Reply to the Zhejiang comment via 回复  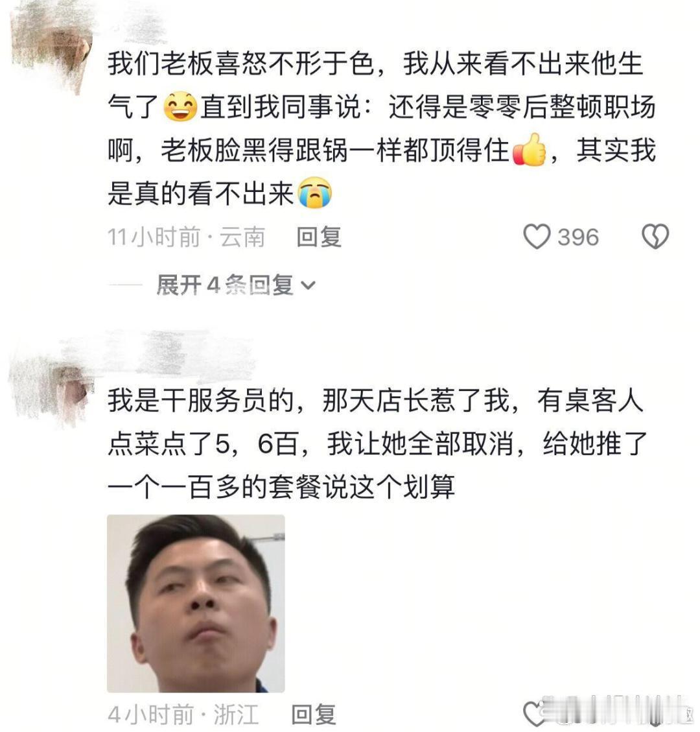314,714
